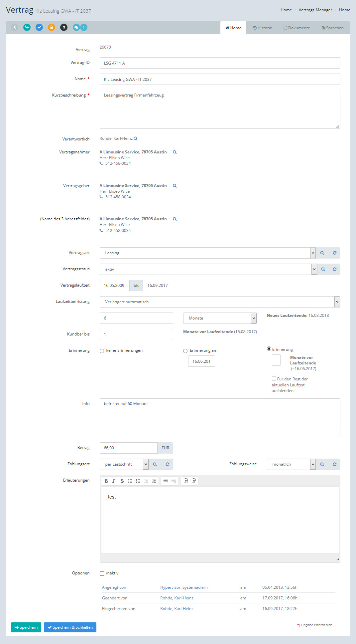Search Verantwortlich with magnifier icon
Image resolution: width=356 pixels, height=644 pixels.
pos(136,138)
